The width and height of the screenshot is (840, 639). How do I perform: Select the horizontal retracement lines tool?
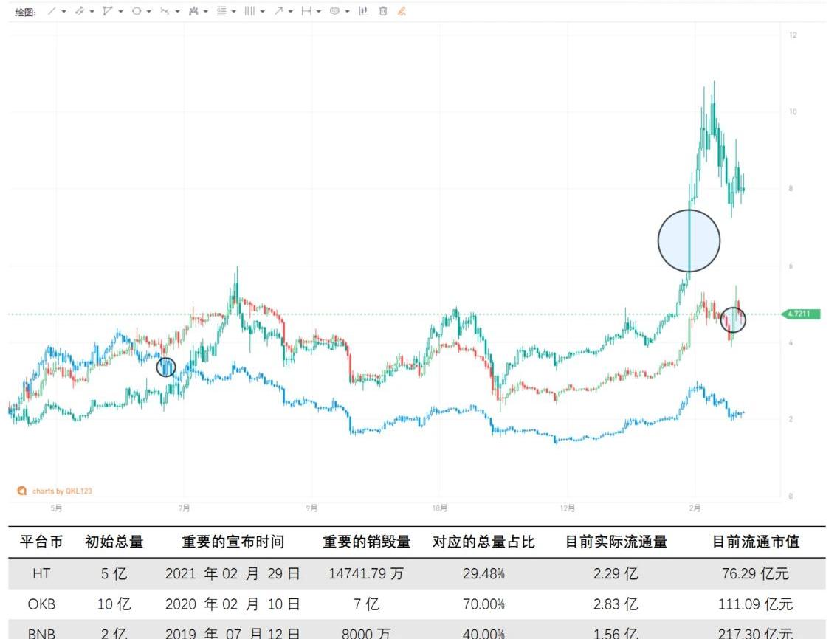coord(221,11)
